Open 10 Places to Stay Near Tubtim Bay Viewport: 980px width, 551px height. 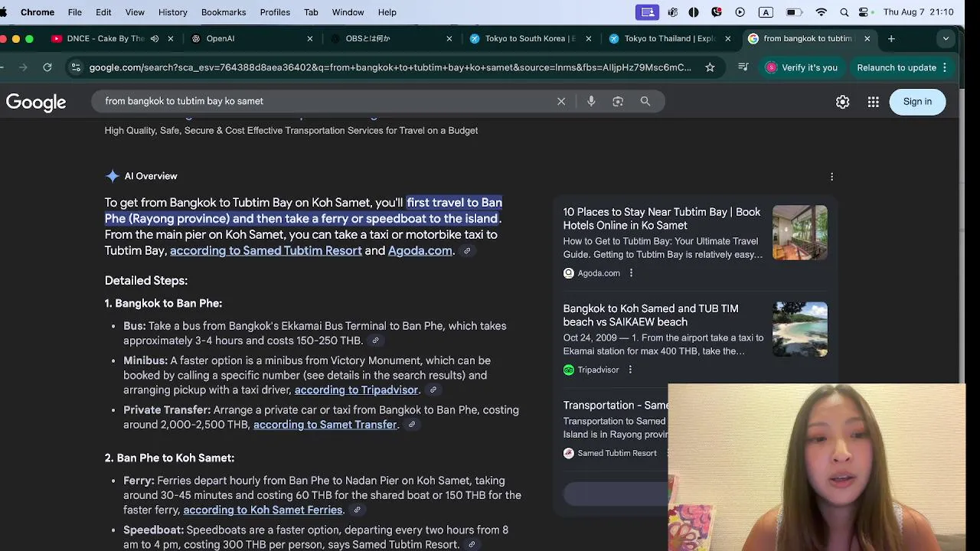(661, 219)
